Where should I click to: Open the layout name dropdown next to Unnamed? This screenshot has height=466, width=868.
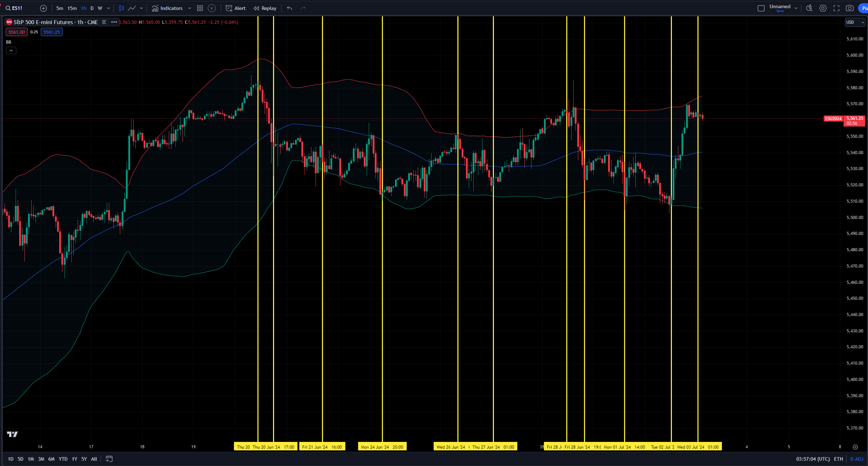(796, 8)
